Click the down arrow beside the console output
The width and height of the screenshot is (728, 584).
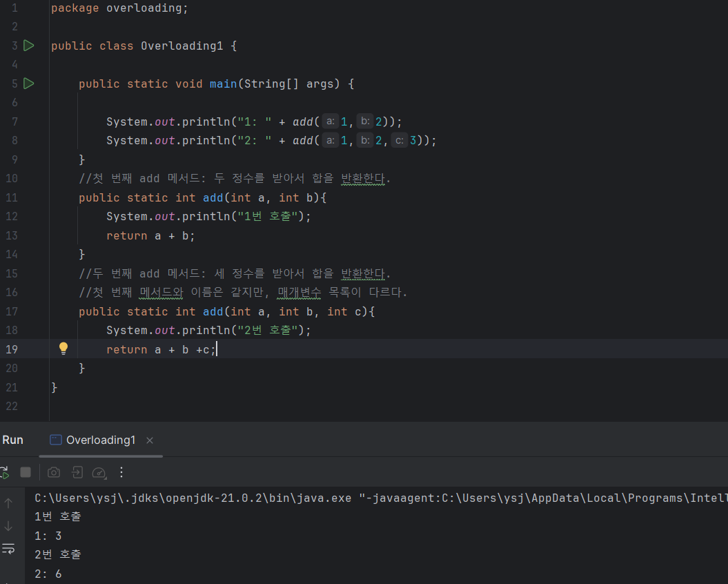coord(8,527)
